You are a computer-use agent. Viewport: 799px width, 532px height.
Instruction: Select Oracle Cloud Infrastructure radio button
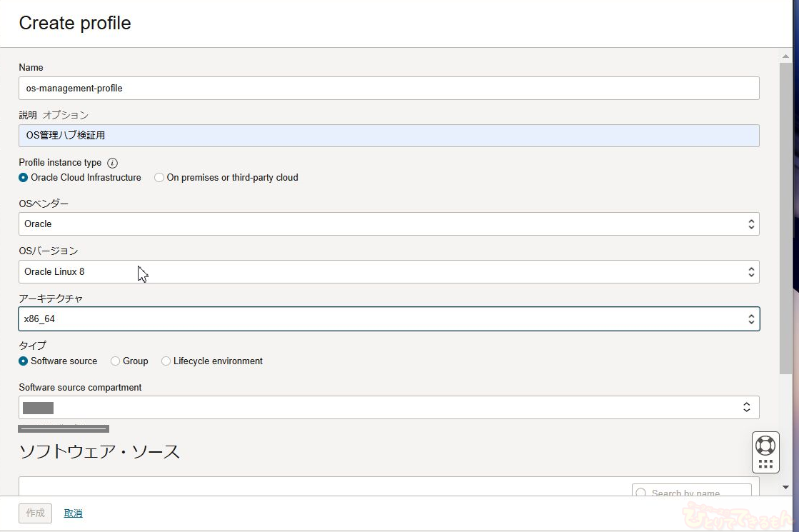coord(24,178)
